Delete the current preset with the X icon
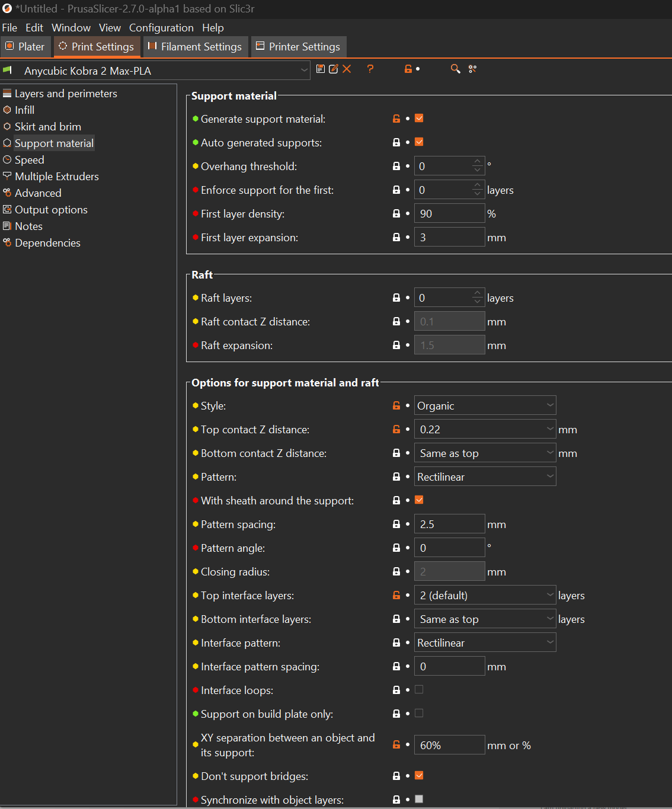This screenshot has height=809, width=672. 347,69
